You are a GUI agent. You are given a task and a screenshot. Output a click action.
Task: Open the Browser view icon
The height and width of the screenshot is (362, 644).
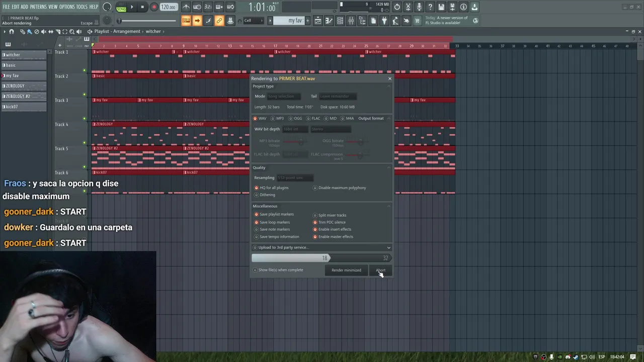(362, 21)
